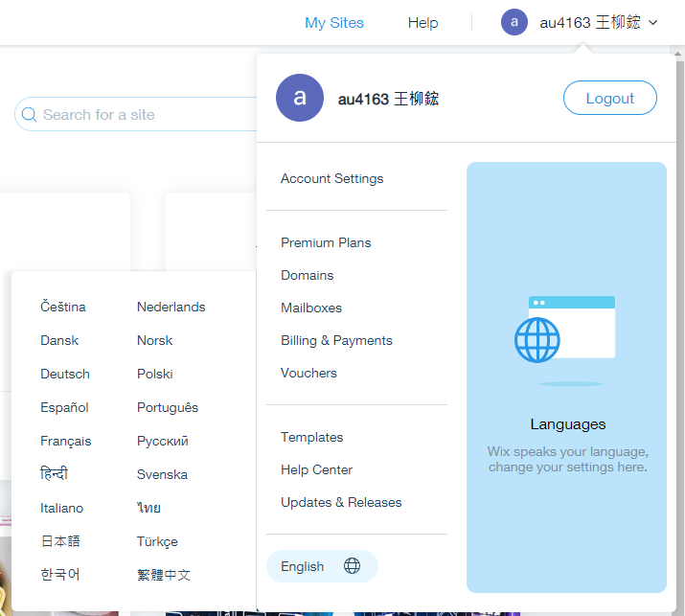Select Türkçe language
The height and width of the screenshot is (616, 685).
157,541
